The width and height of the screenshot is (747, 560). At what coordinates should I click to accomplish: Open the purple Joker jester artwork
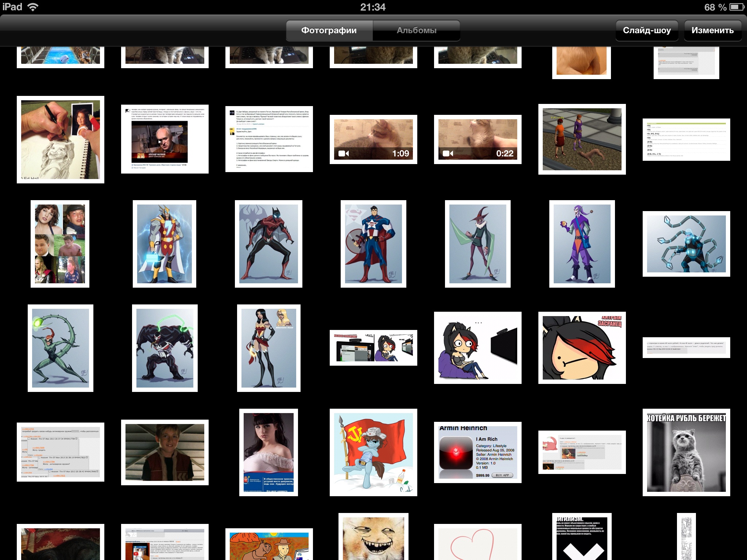point(582,244)
